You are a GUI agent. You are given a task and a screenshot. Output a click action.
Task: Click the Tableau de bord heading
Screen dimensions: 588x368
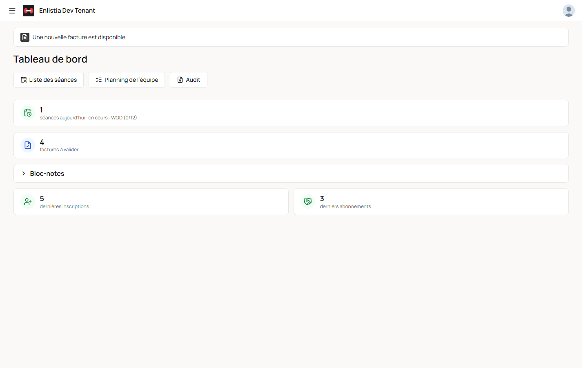pos(50,59)
